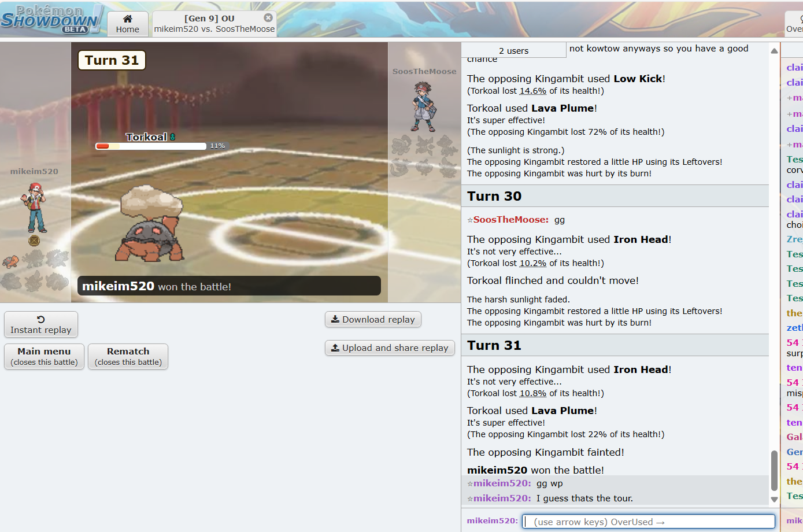Click the Torkoal battle sprite
Viewport: 803px width, 532px height.
point(151,223)
